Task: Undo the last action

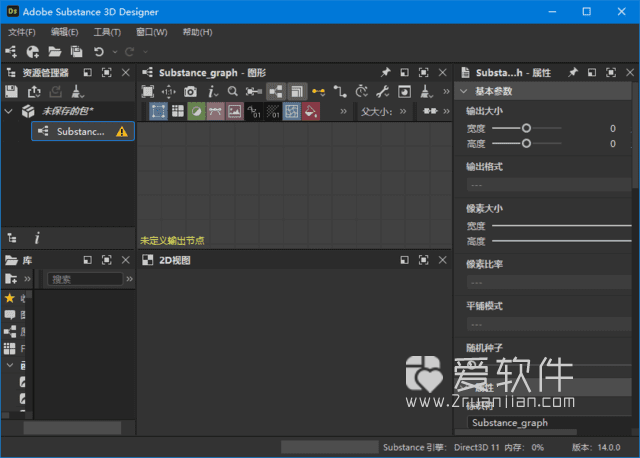Action: [98, 51]
